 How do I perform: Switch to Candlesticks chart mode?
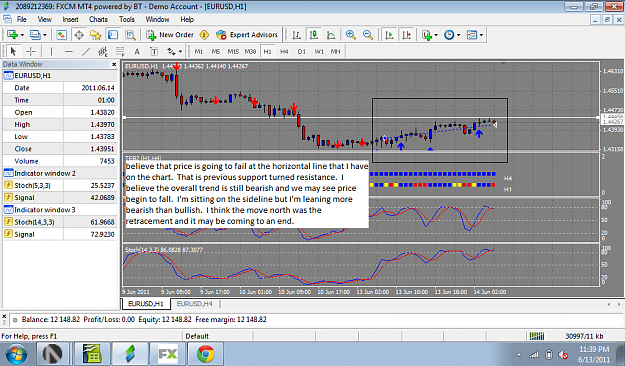click(314, 35)
